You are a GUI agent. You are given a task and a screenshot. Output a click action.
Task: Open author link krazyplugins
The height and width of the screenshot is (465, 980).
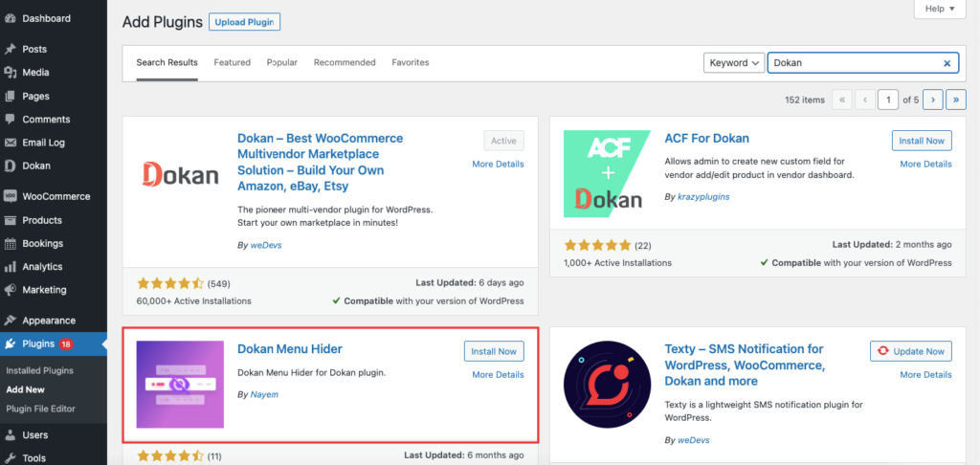pyautogui.click(x=703, y=196)
